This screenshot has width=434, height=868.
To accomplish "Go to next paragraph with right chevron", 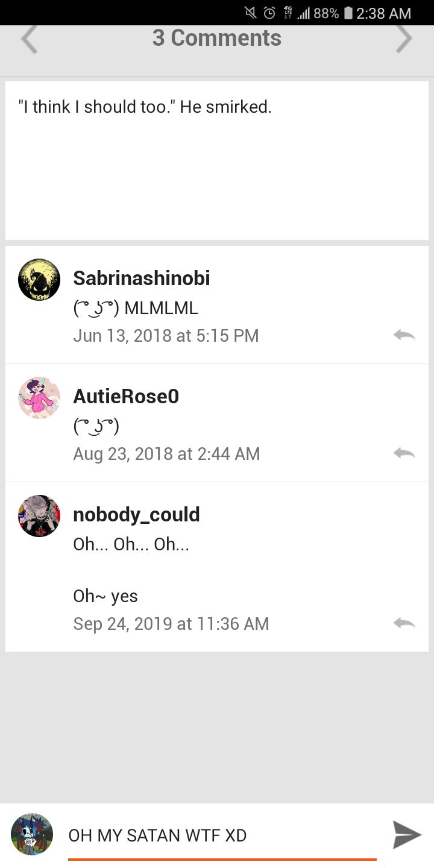I will click(404, 39).
